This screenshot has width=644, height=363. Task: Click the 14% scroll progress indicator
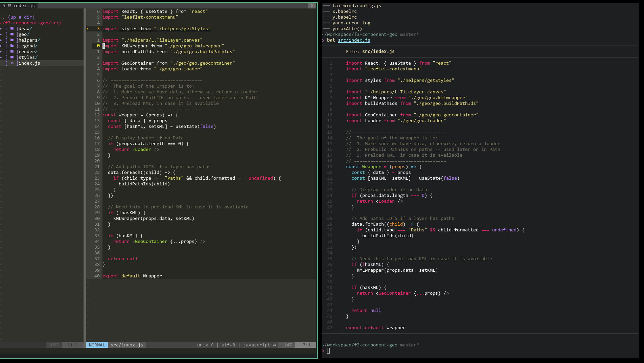[287, 345]
